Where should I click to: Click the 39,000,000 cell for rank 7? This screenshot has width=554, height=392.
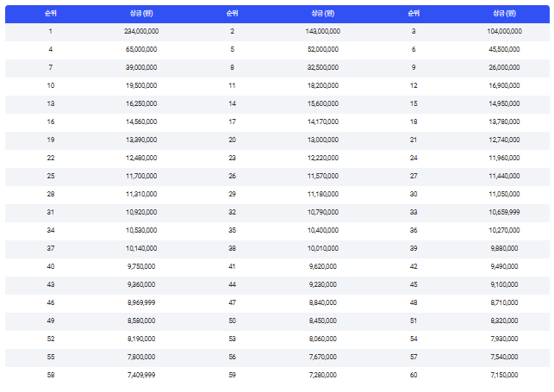pyautogui.click(x=141, y=67)
